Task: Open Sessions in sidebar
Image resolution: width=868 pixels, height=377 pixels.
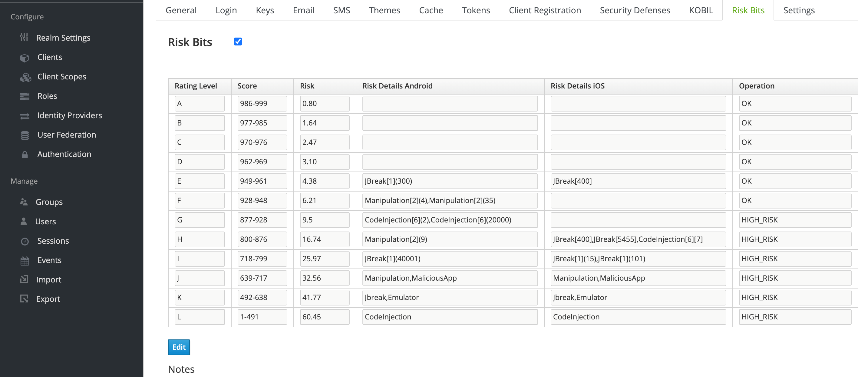Action: pyautogui.click(x=53, y=241)
